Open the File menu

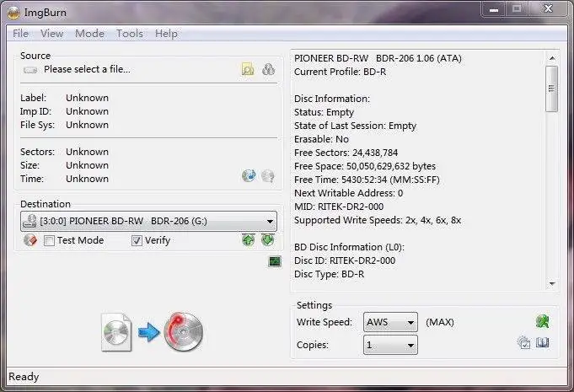(20, 34)
